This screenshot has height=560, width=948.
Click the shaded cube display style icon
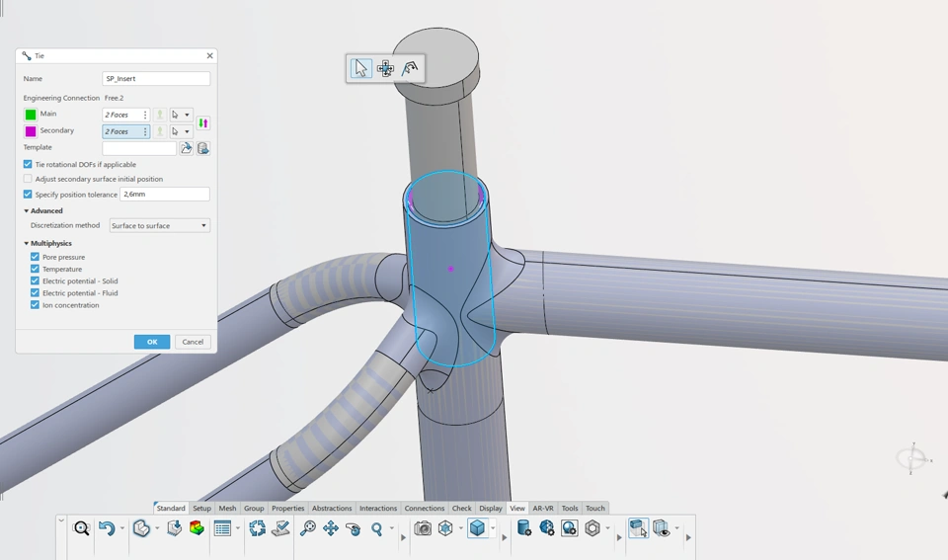(477, 528)
